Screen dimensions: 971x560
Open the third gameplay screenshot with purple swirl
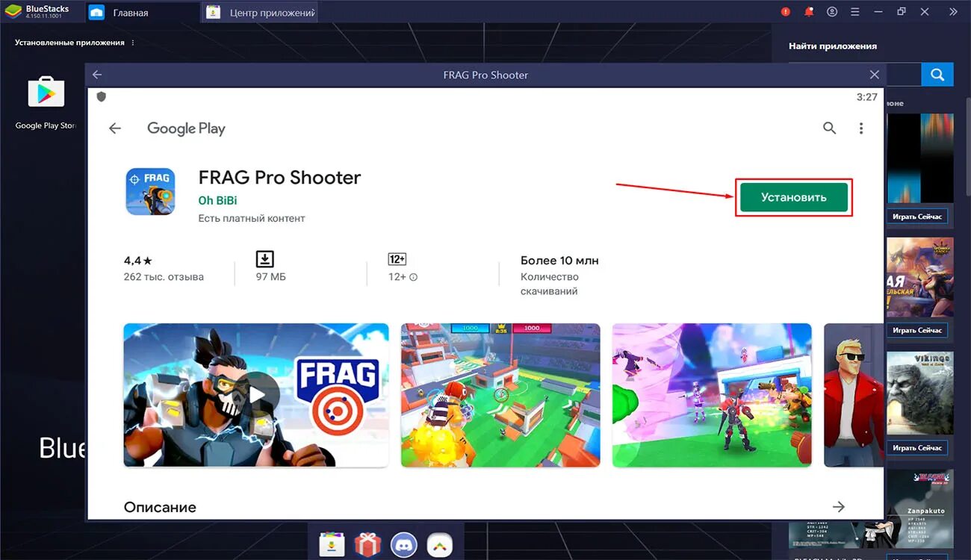point(712,395)
